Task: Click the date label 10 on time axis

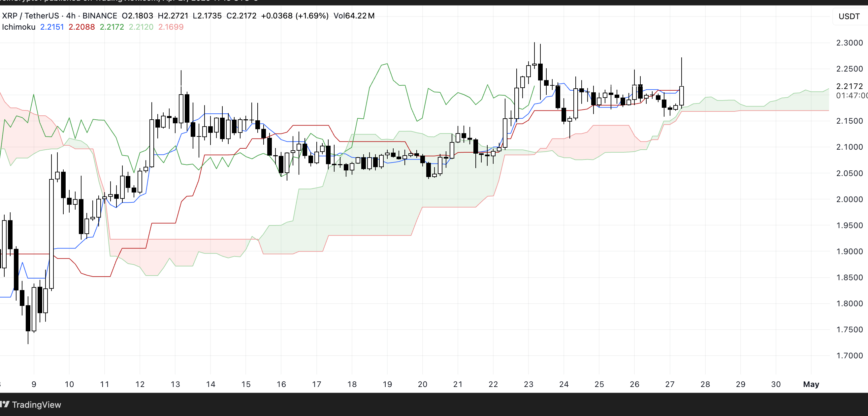Action: click(x=69, y=384)
